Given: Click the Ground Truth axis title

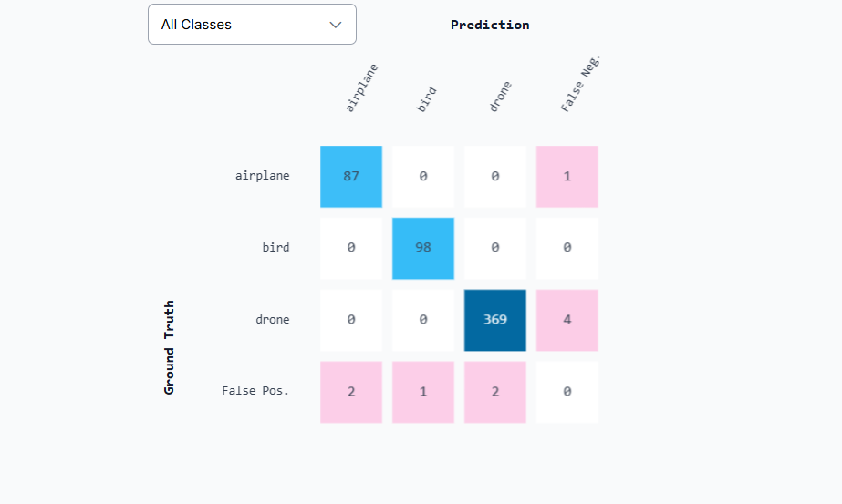Looking at the screenshot, I should (x=170, y=347).
